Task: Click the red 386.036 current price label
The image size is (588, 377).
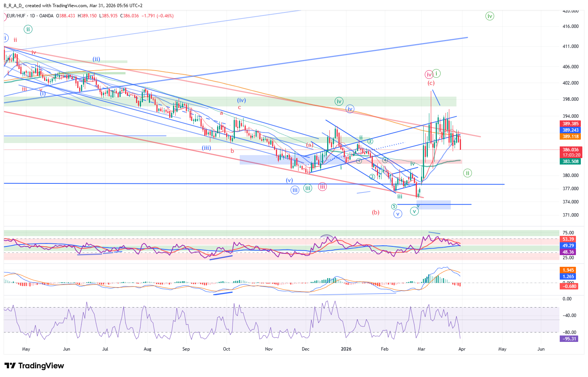Action: pos(571,150)
